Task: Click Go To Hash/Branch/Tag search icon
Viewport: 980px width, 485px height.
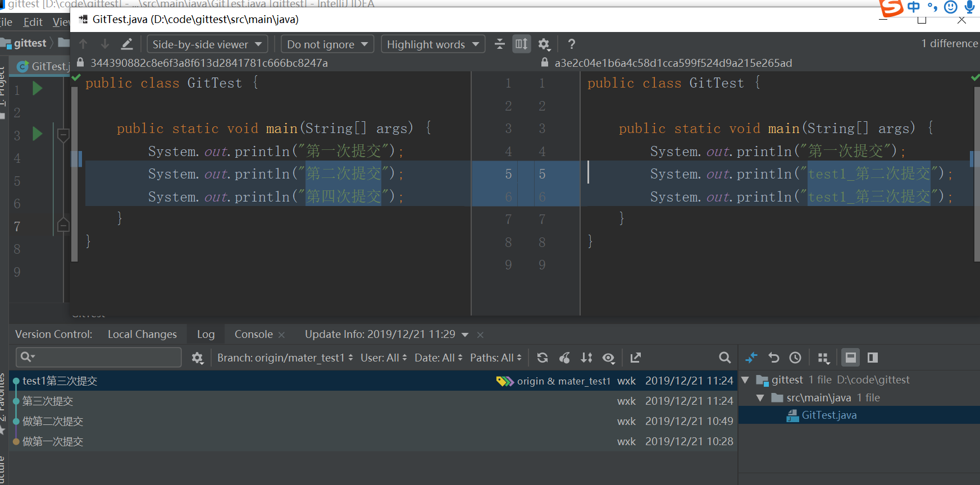Action: click(x=724, y=358)
